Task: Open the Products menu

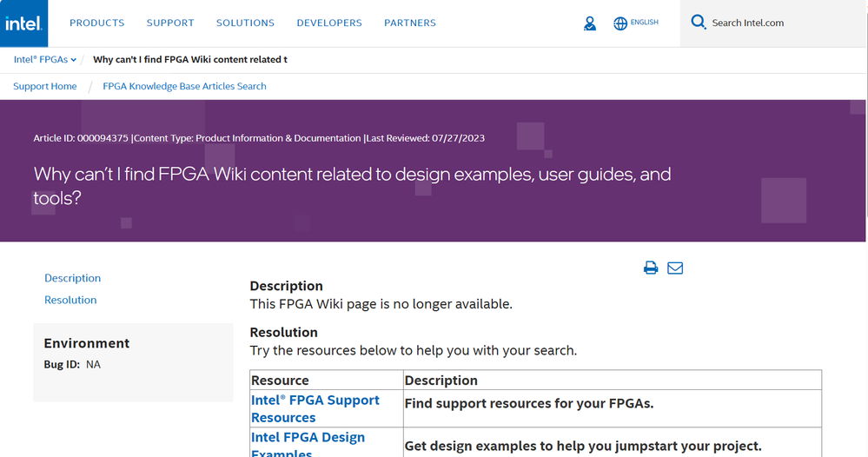Action: click(96, 23)
